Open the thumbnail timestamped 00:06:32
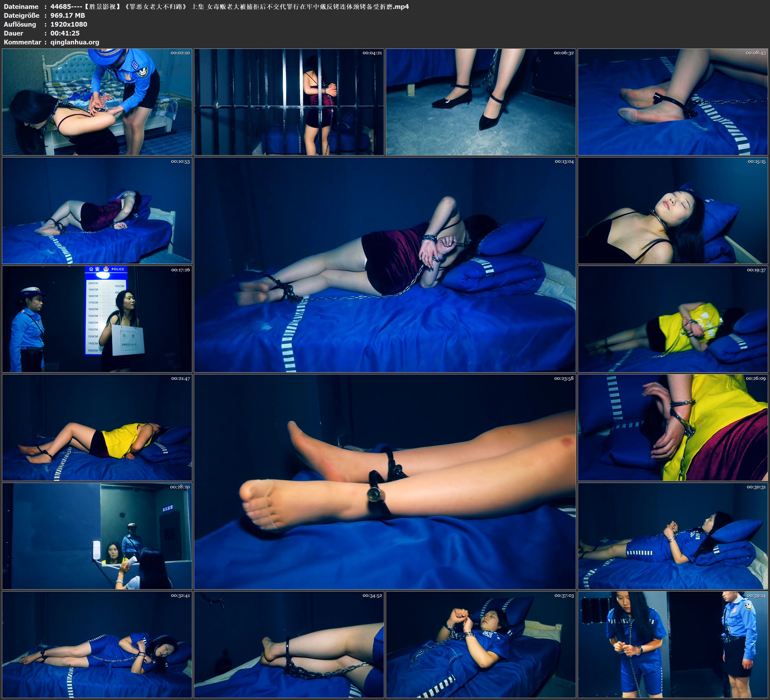The image size is (770, 700). [480, 102]
